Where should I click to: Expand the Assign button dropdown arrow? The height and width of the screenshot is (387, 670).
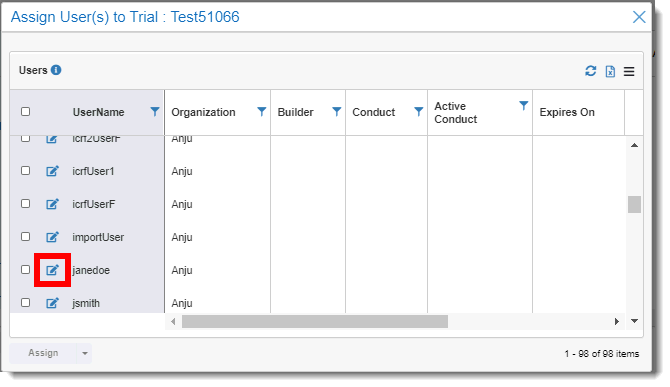[x=85, y=353]
